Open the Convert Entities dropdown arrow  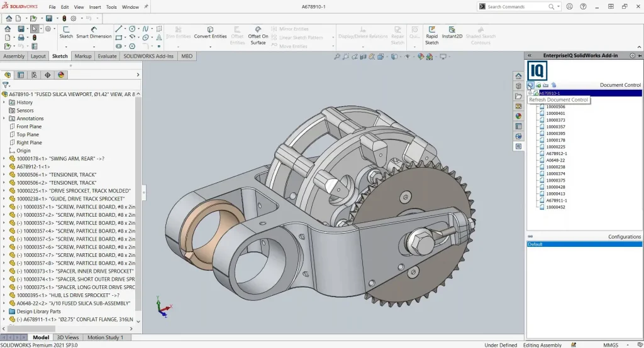[210, 46]
